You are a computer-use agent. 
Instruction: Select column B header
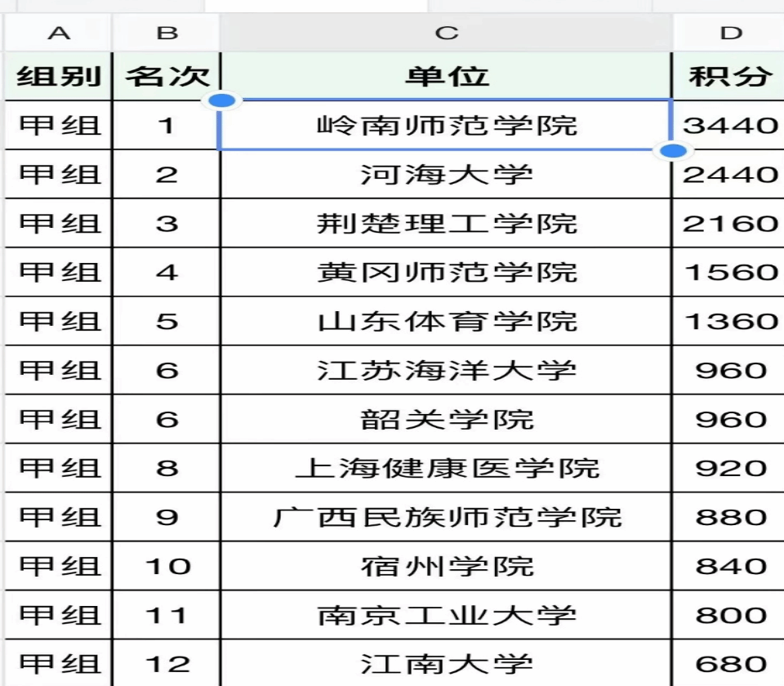(x=167, y=33)
